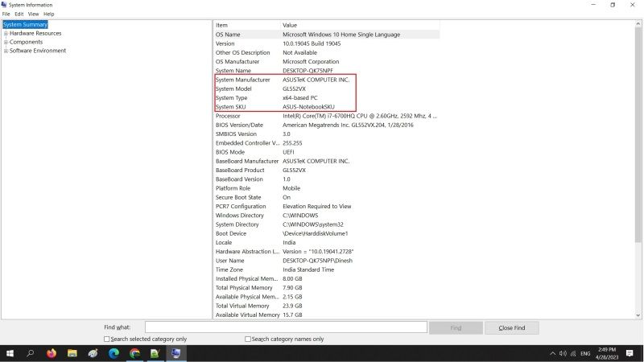Check Search selected category only
644x362 pixels.
point(107,339)
